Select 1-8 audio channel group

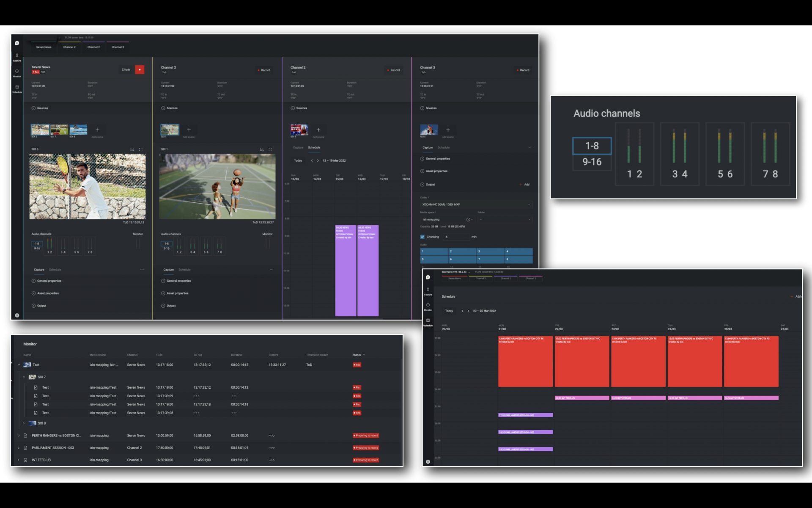[592, 146]
